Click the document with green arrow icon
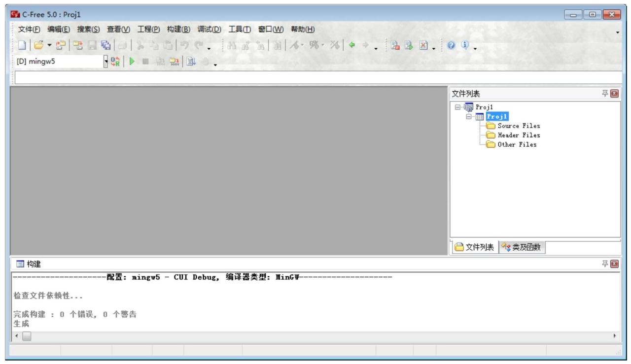The width and height of the screenshot is (631, 364). pos(409,45)
